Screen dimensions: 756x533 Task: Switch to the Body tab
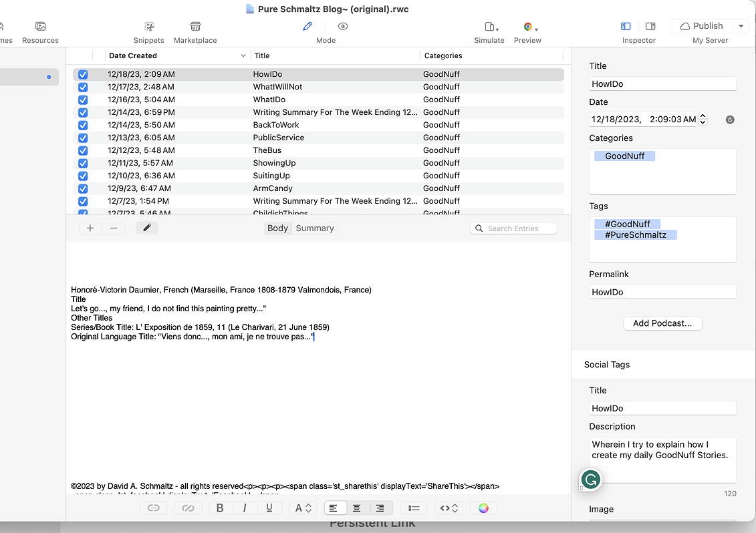277,228
